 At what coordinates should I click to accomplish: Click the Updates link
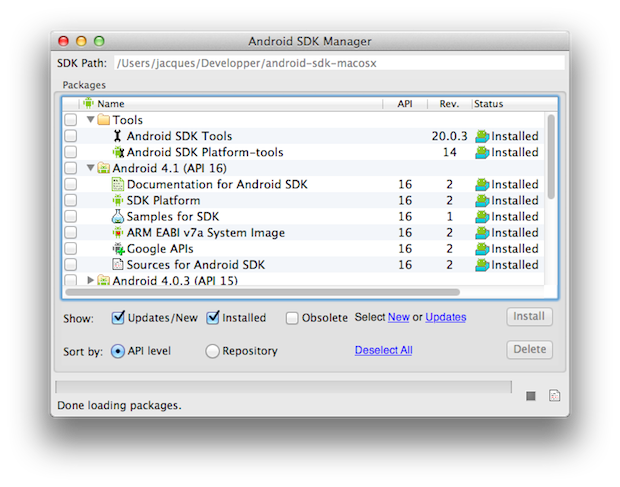(x=446, y=317)
